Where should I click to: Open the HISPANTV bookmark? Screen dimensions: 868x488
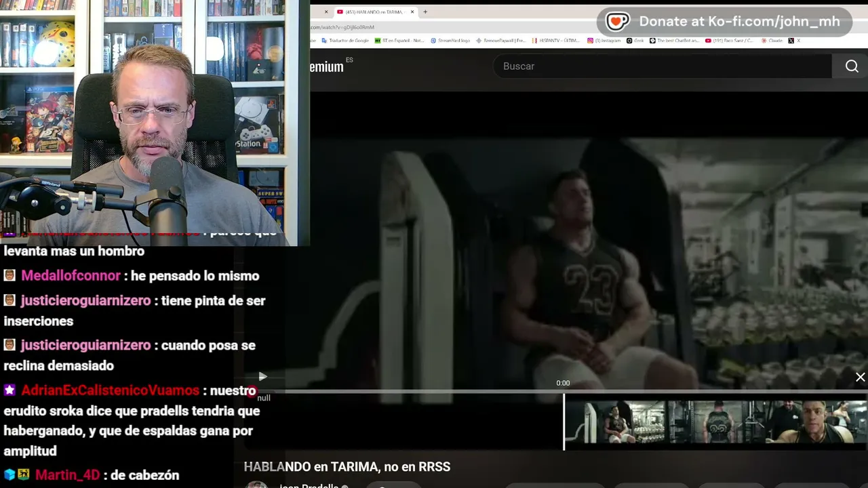tap(556, 41)
